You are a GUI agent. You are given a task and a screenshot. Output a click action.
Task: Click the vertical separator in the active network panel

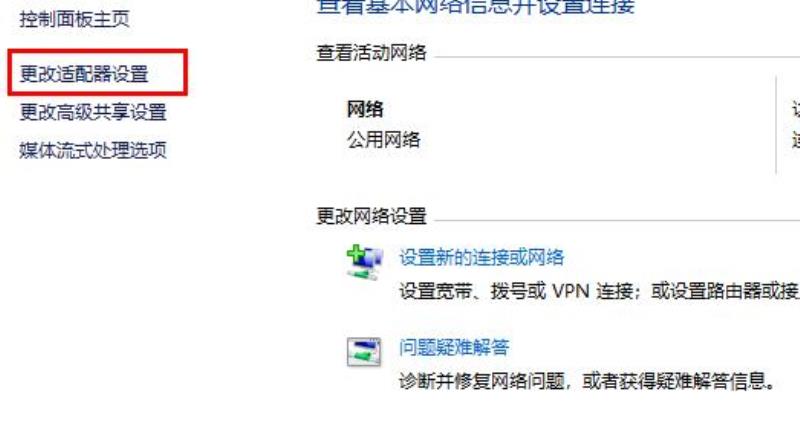pyautogui.click(x=776, y=125)
